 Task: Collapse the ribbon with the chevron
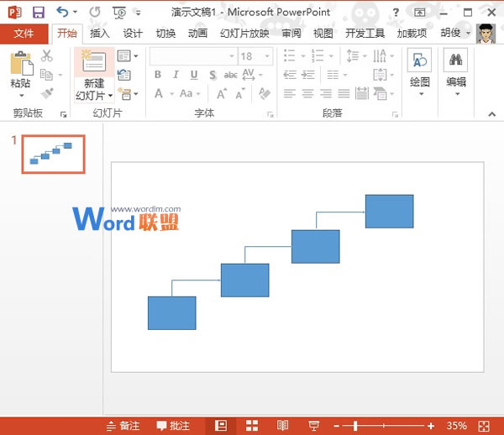[x=491, y=114]
